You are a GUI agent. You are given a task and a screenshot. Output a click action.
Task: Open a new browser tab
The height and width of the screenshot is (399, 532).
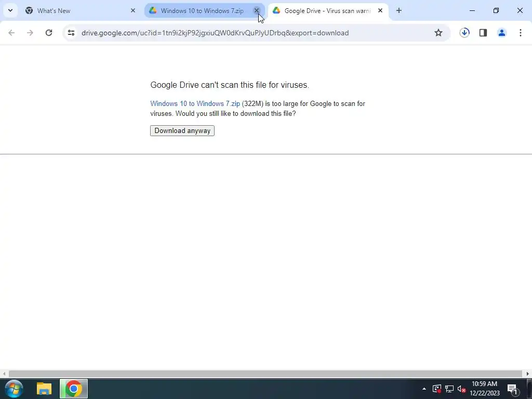coord(399,10)
